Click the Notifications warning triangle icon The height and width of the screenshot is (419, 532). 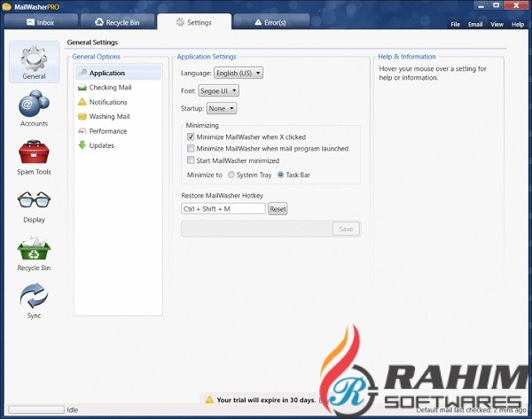82,102
